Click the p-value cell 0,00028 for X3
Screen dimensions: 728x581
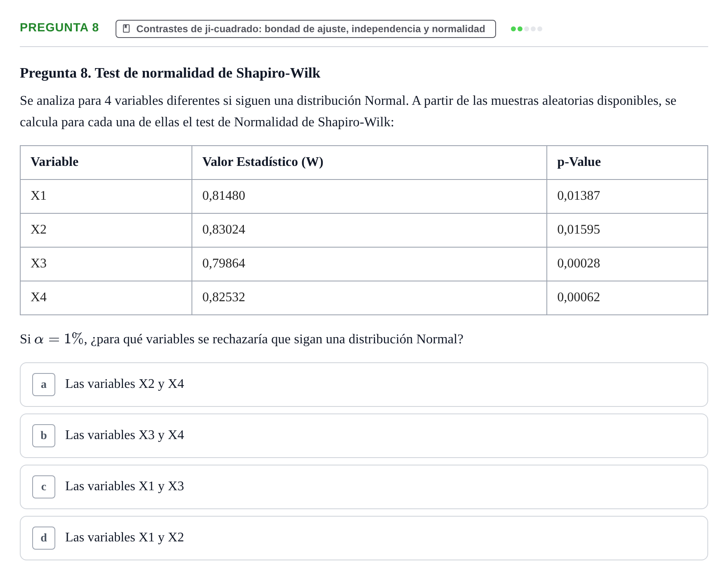627,264
